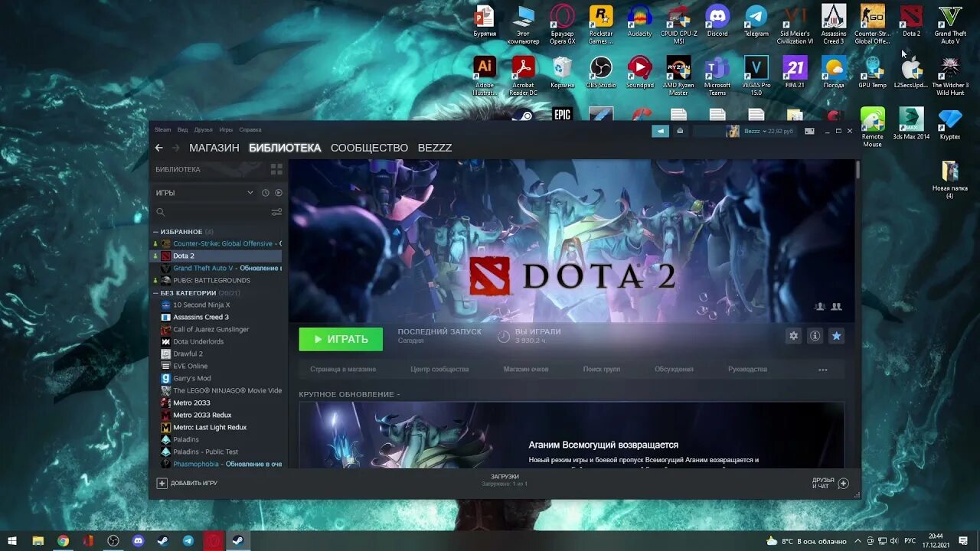Toggle the Dota 2 favorite star

click(x=837, y=336)
